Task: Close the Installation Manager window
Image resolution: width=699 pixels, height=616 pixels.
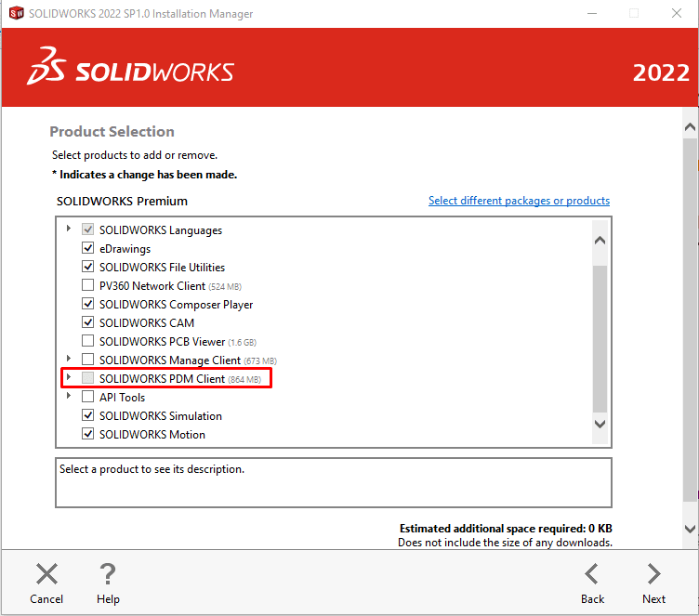Action: click(677, 13)
